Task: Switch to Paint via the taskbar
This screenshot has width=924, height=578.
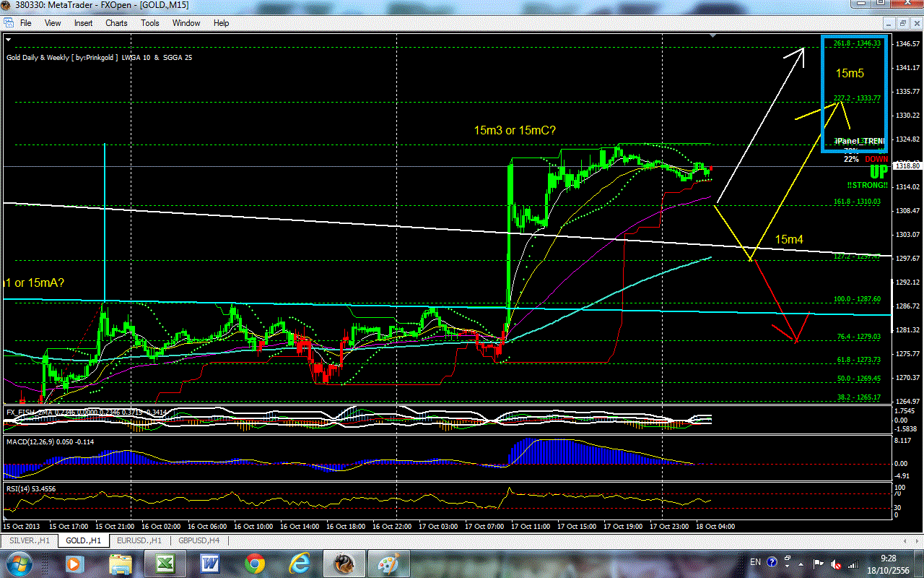Action: [x=389, y=563]
